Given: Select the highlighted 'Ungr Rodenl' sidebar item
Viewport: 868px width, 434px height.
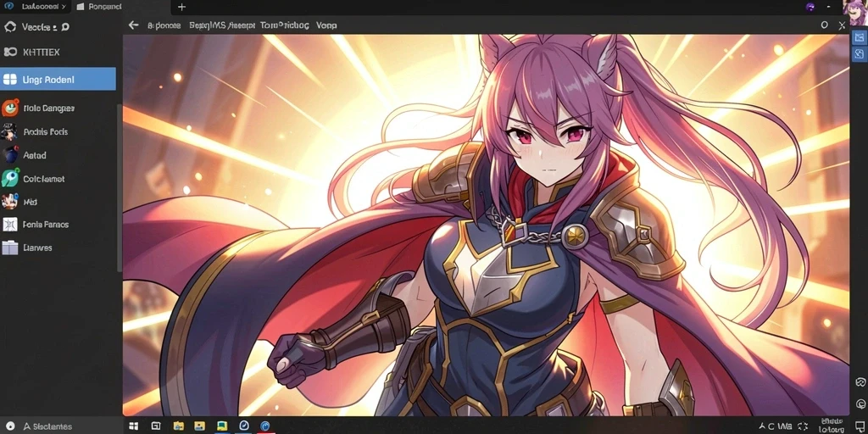Looking at the screenshot, I should (x=58, y=79).
